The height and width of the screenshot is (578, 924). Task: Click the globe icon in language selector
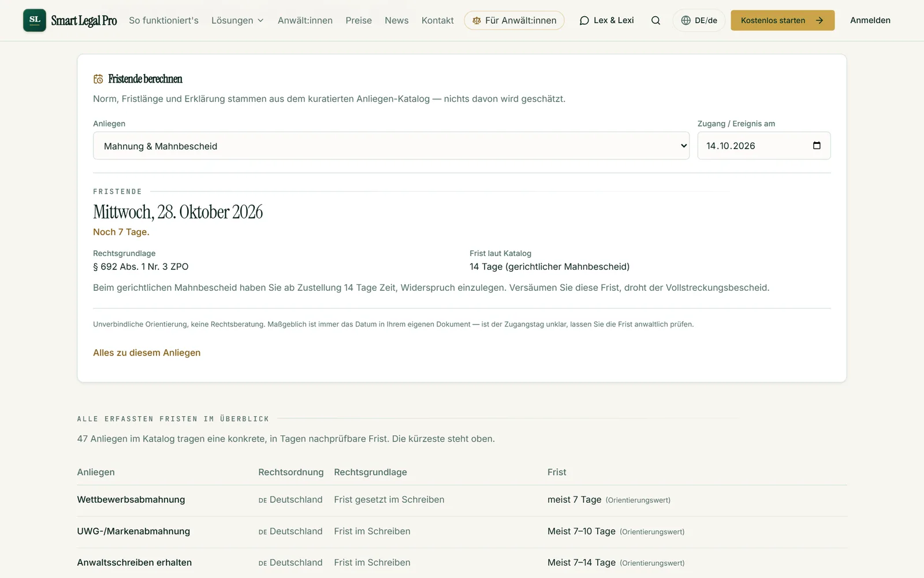685,20
